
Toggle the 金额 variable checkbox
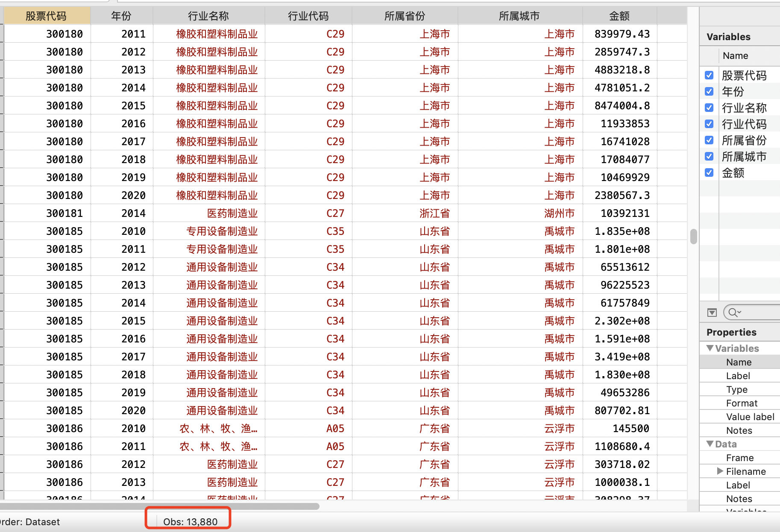coord(709,172)
